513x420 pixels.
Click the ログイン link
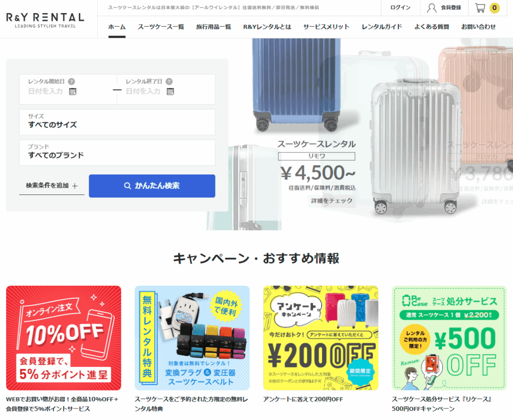tap(400, 8)
